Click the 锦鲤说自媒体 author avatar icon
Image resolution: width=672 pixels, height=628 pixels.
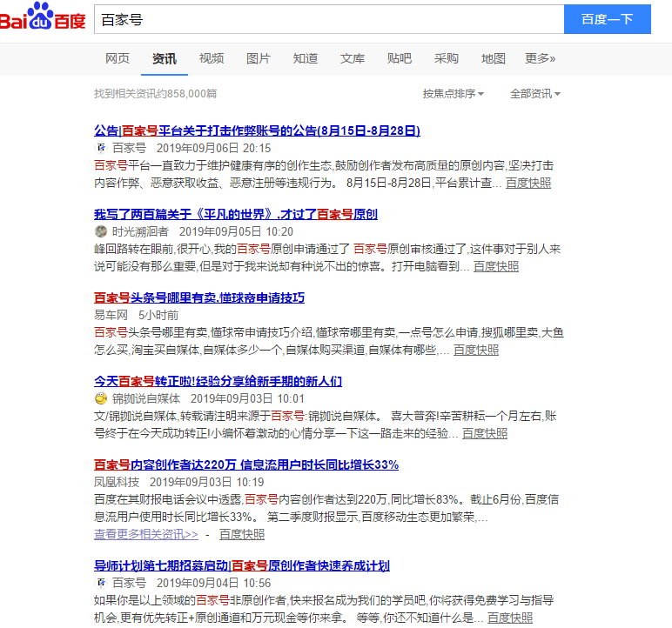click(x=101, y=399)
